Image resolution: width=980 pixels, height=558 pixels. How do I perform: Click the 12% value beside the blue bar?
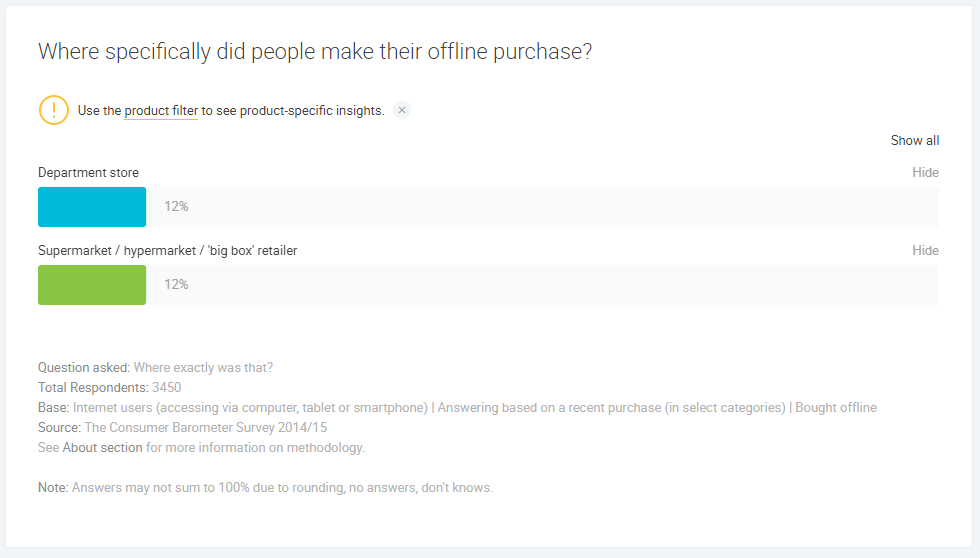coord(176,207)
